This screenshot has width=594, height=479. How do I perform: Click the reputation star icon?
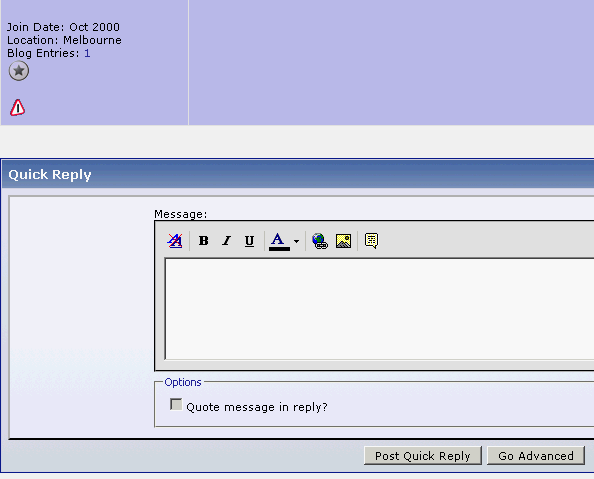pyautogui.click(x=19, y=71)
